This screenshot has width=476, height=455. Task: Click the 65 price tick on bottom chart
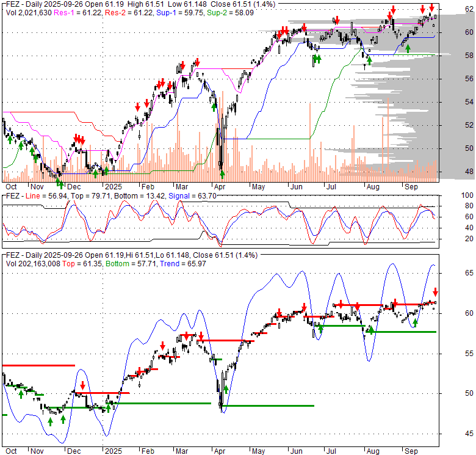point(469,273)
